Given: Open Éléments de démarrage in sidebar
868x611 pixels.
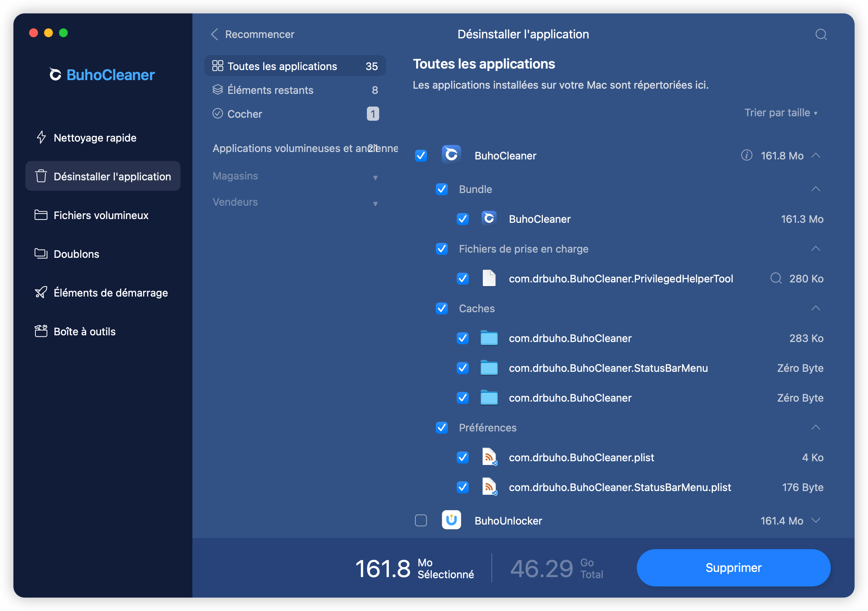Looking at the screenshot, I should [x=103, y=292].
